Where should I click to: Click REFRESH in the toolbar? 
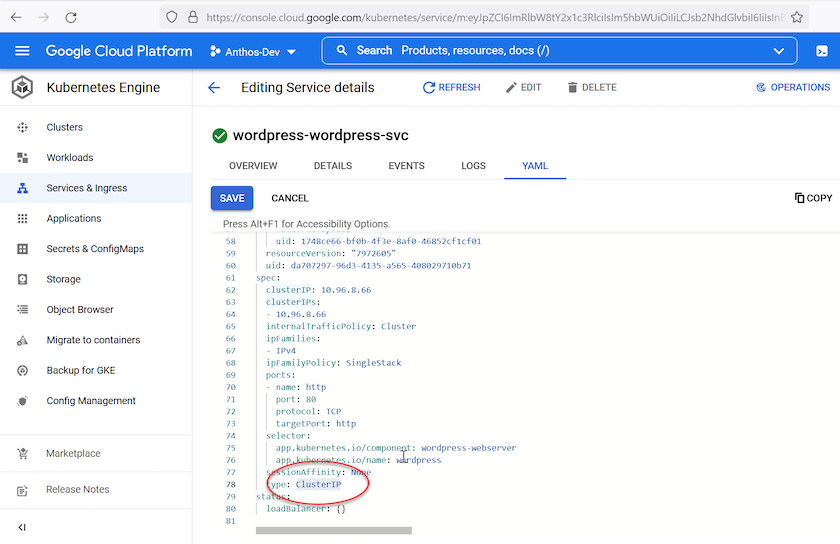tap(451, 88)
